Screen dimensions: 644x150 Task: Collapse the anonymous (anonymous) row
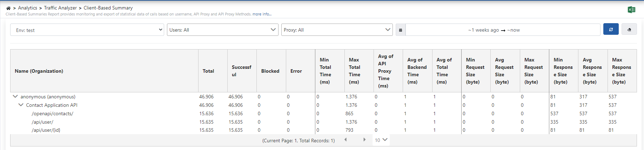(x=15, y=96)
